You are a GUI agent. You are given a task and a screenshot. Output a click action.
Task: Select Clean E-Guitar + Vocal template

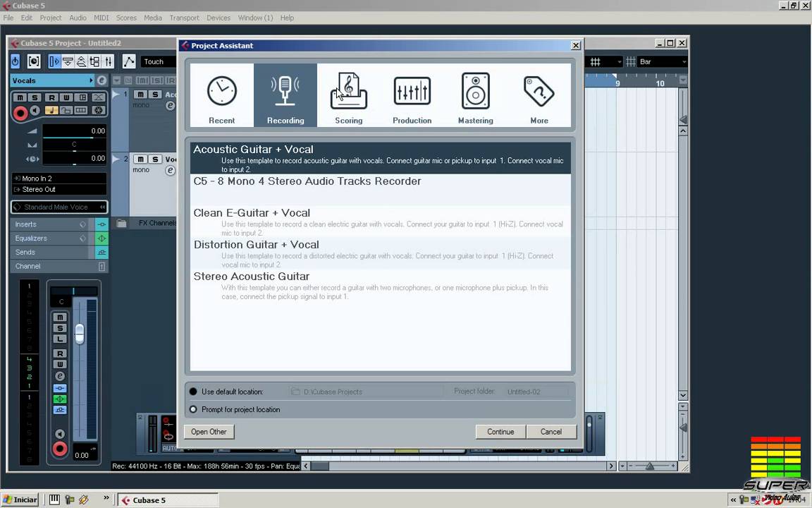point(380,222)
